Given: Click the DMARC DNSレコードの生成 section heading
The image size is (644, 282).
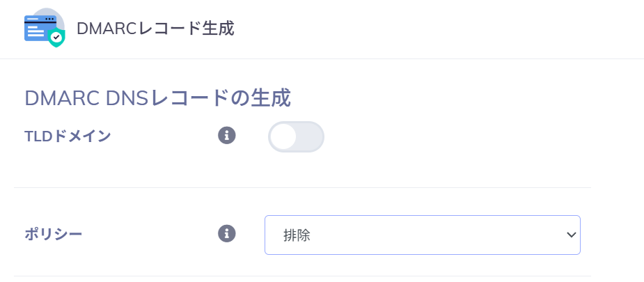Looking at the screenshot, I should pos(157,98).
